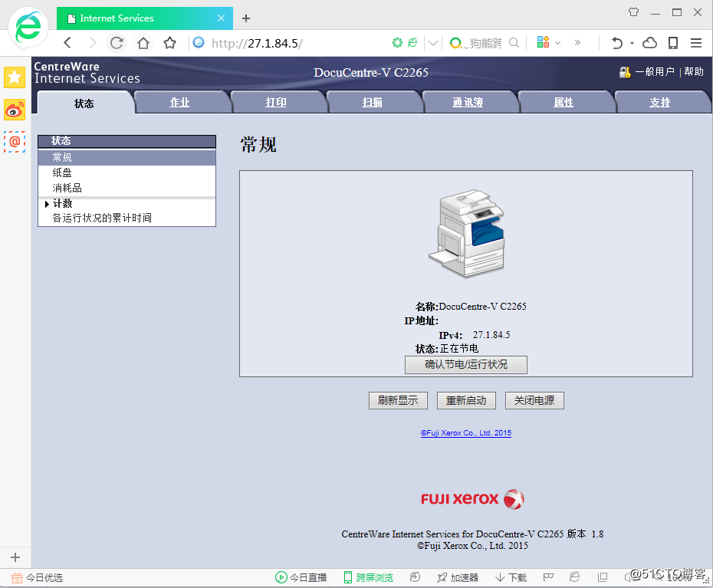Open the ©Fuji Xerox Co., Ltd. 2015 link
Screen dimensions: 713x588
(466, 433)
